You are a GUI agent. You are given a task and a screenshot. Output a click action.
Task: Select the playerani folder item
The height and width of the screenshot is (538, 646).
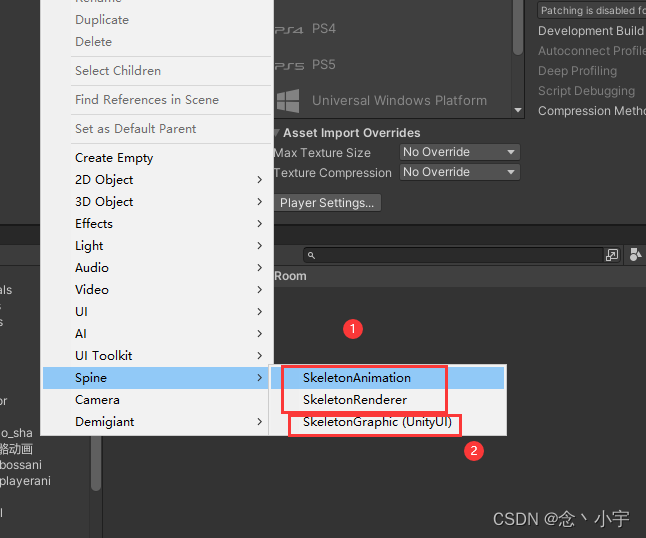25,481
